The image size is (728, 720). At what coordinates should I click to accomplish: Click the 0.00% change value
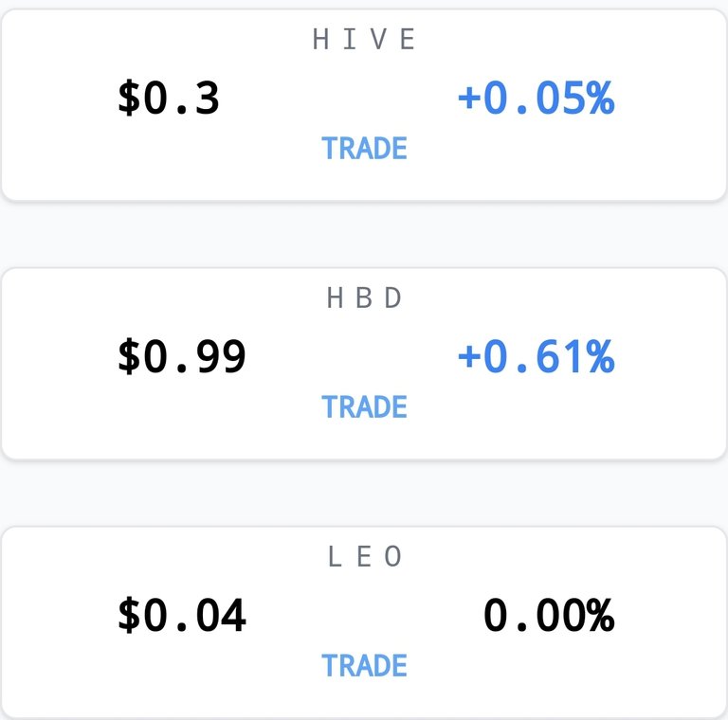(549, 615)
